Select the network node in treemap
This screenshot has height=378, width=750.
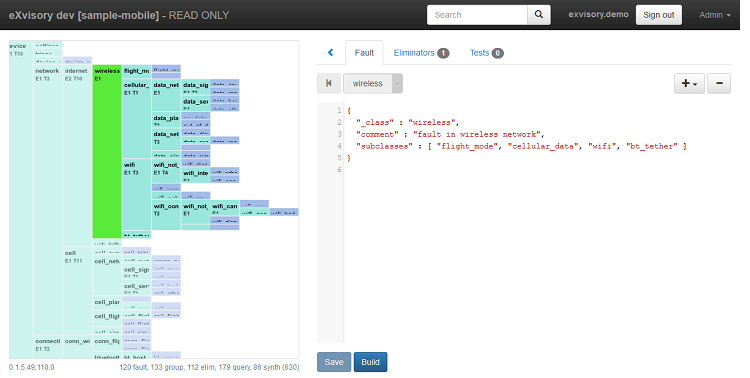pos(48,199)
